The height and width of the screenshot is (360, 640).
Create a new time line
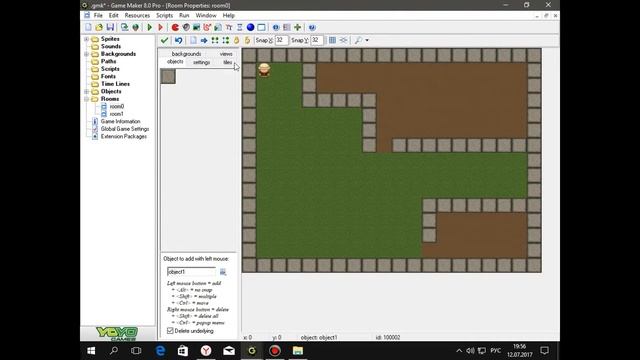pos(240,27)
